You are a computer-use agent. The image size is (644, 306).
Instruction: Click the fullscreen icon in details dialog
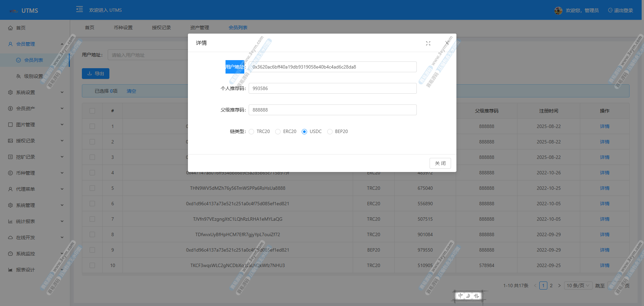pos(428,43)
